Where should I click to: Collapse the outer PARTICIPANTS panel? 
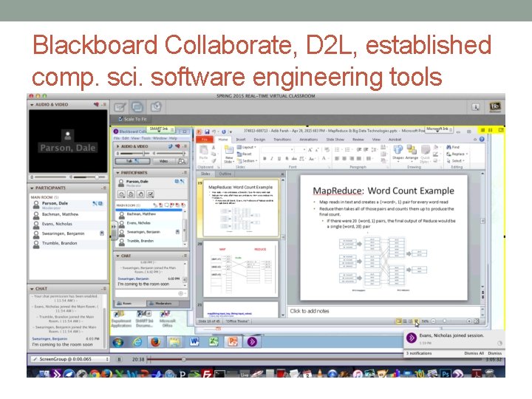tap(32, 188)
